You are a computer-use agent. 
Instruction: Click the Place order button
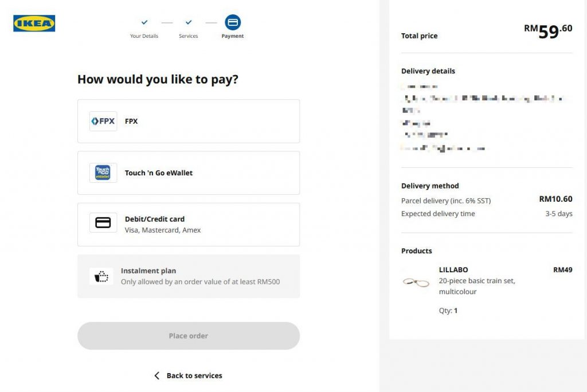point(188,336)
